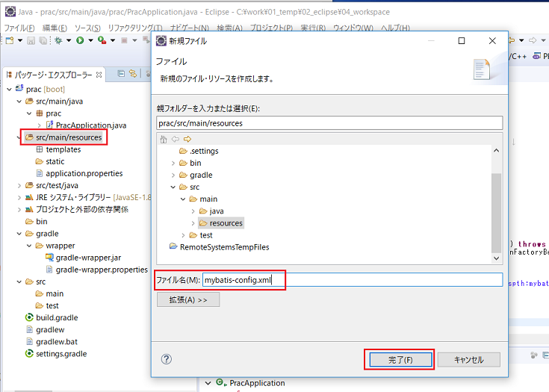This screenshot has width=549, height=392.
Task: Click the back arrow in dialog tree
Action: 176,140
